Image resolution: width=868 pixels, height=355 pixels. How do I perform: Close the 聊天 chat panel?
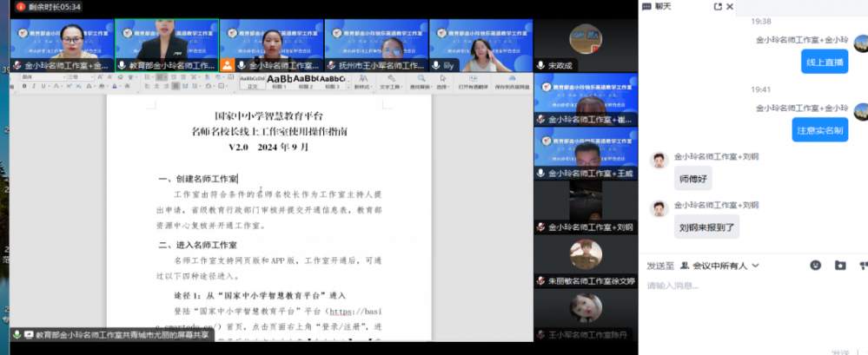tap(730, 7)
